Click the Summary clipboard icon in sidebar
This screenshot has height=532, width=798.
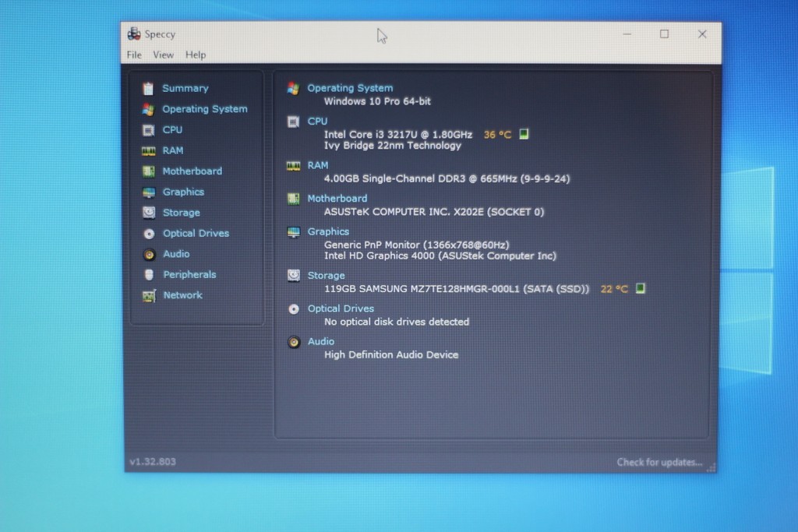point(148,89)
